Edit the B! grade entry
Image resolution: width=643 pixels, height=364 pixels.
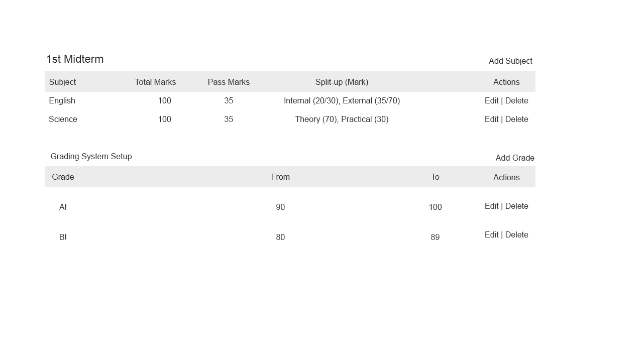[x=491, y=235]
